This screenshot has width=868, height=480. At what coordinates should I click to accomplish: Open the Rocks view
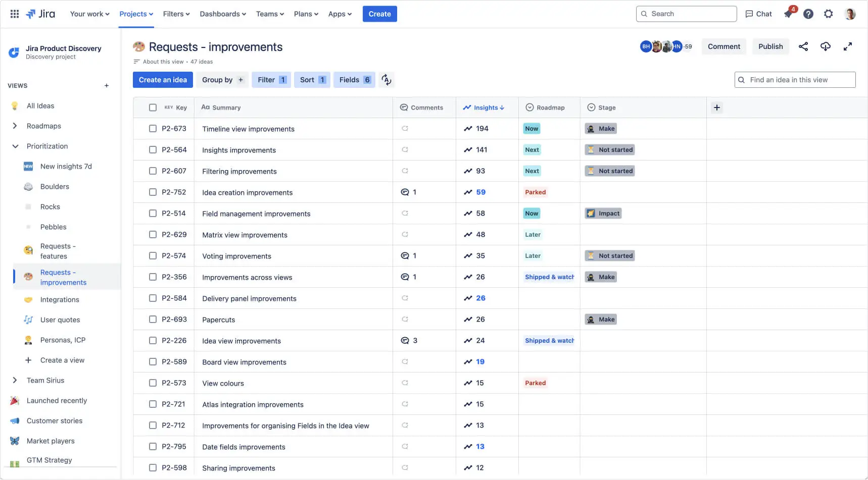[50, 207]
